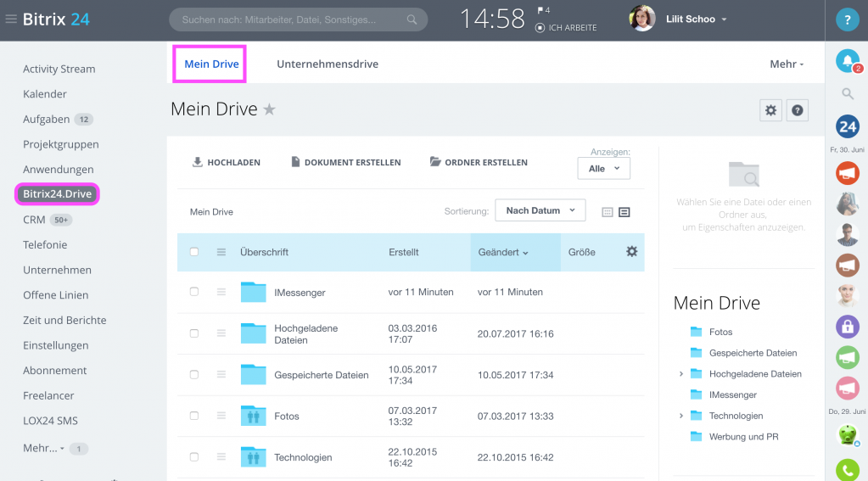Switch to list view icon
868x481 pixels.
click(624, 212)
